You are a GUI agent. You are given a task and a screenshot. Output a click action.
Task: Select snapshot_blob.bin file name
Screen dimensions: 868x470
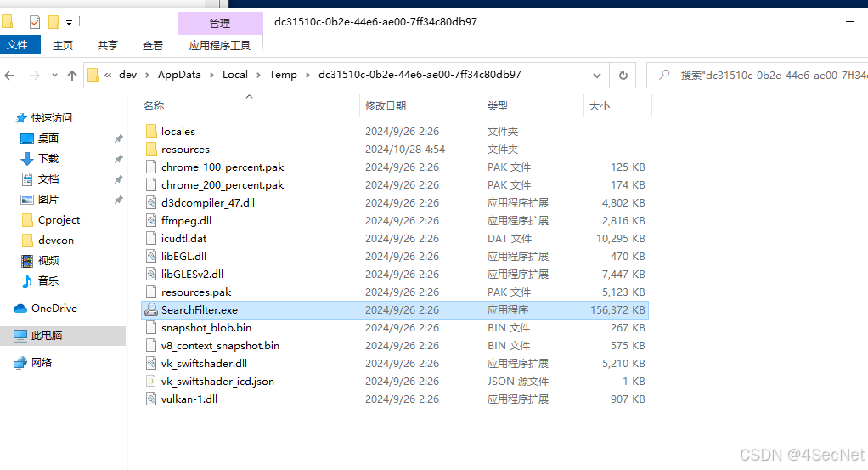[x=206, y=327]
